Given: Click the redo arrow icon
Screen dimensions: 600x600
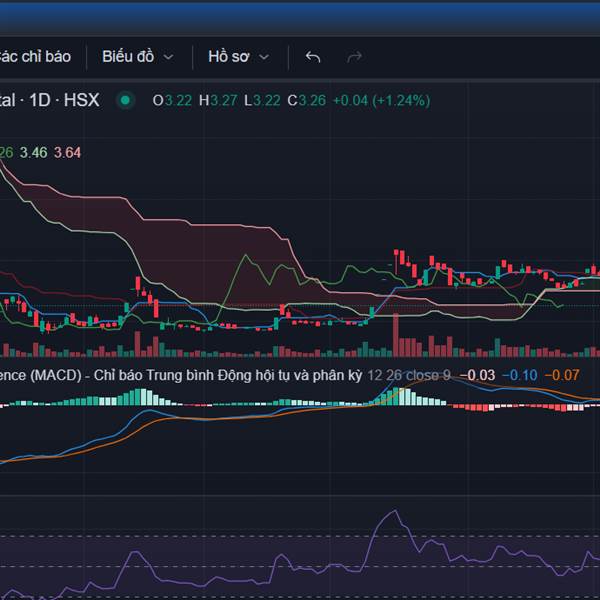Looking at the screenshot, I should coord(354,57).
